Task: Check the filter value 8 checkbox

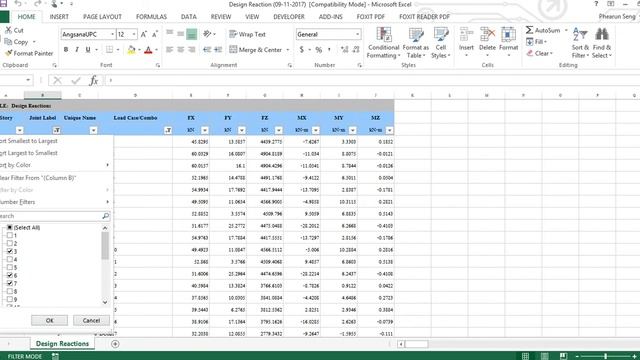Action: tap(9, 291)
